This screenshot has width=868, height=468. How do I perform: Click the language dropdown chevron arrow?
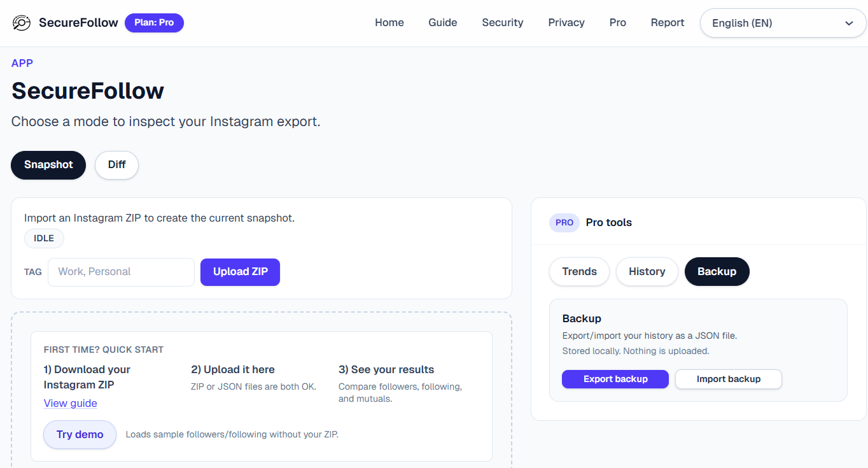849,24
